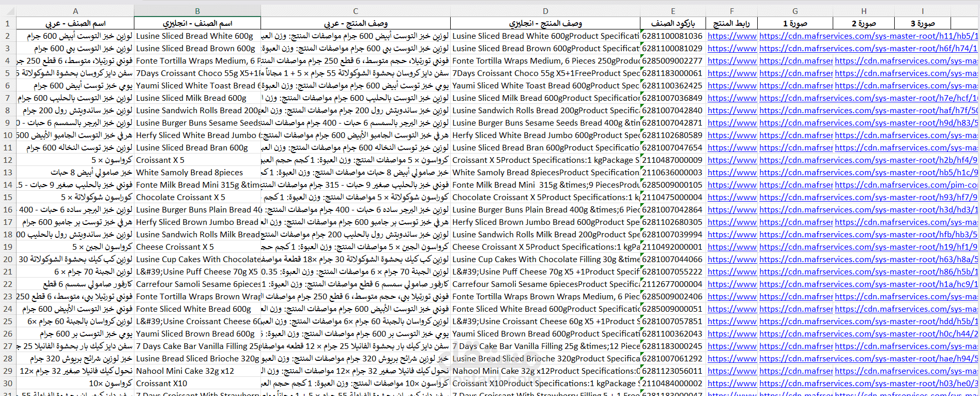Open the product link in row 10, column F
This screenshot has width=980, height=396.
pos(732,135)
